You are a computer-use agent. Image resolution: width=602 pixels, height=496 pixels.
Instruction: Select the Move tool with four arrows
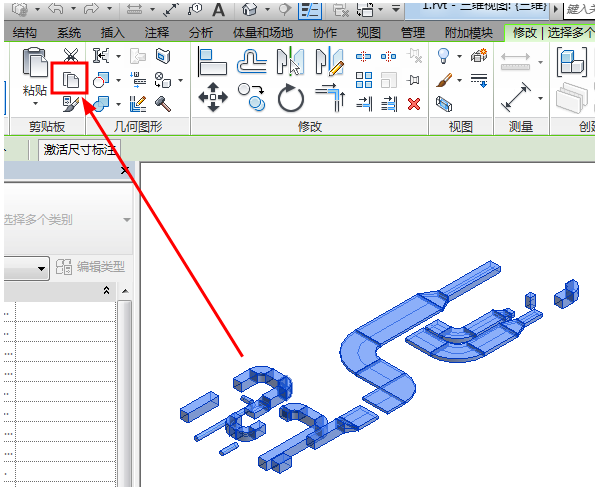click(x=213, y=97)
